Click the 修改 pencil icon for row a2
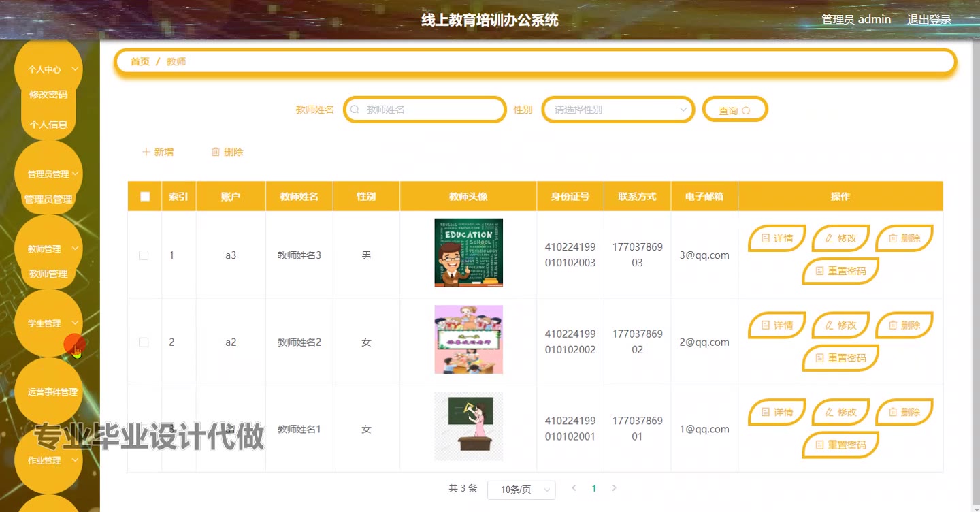 (x=829, y=325)
